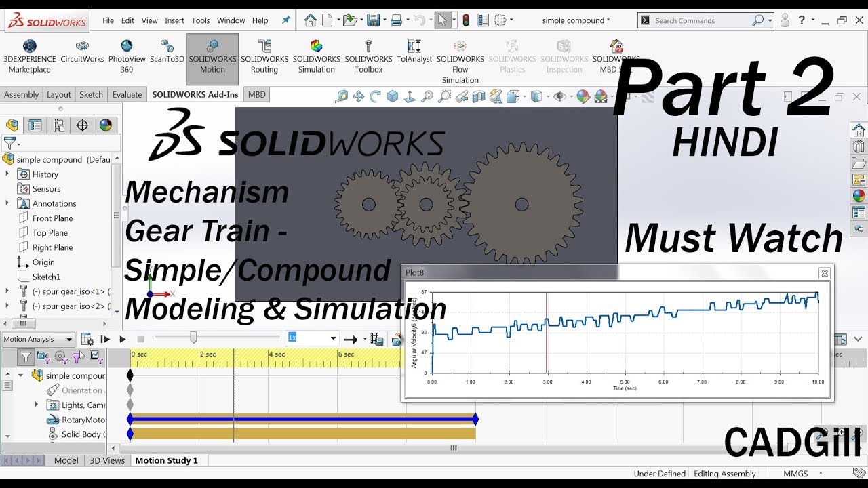Screen dimensions: 868x488
Task: Launch the CircuitWorks add-in
Action: click(82, 52)
